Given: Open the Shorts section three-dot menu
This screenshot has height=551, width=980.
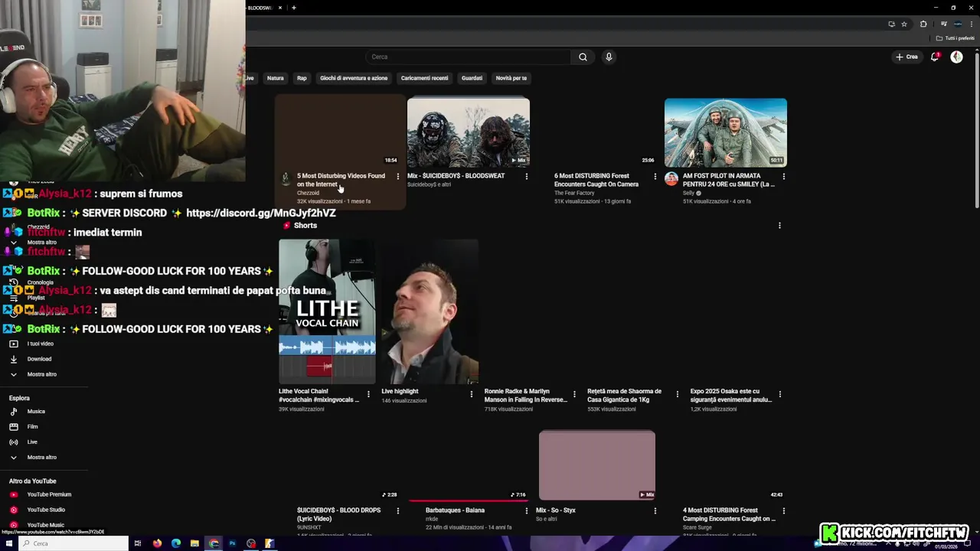Looking at the screenshot, I should click(779, 226).
